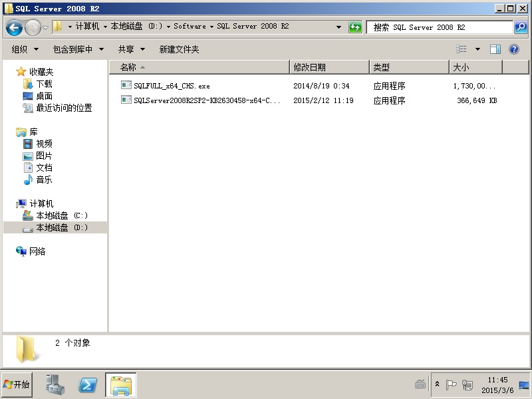The width and height of the screenshot is (532, 399).
Task: Select 计算机 in the navigation pane
Action: [x=41, y=203]
